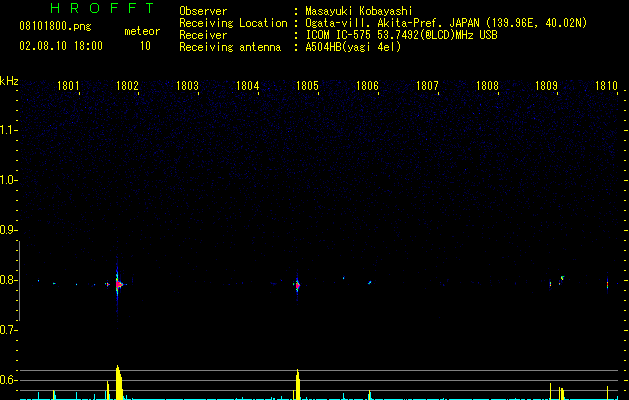Click the HROFFT title text

103,8
